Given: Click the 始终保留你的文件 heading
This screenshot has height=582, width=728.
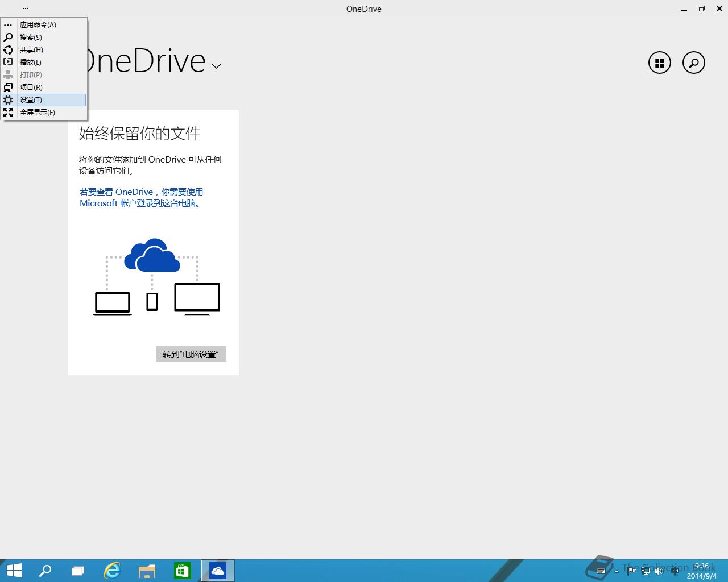Looking at the screenshot, I should pos(140,134).
